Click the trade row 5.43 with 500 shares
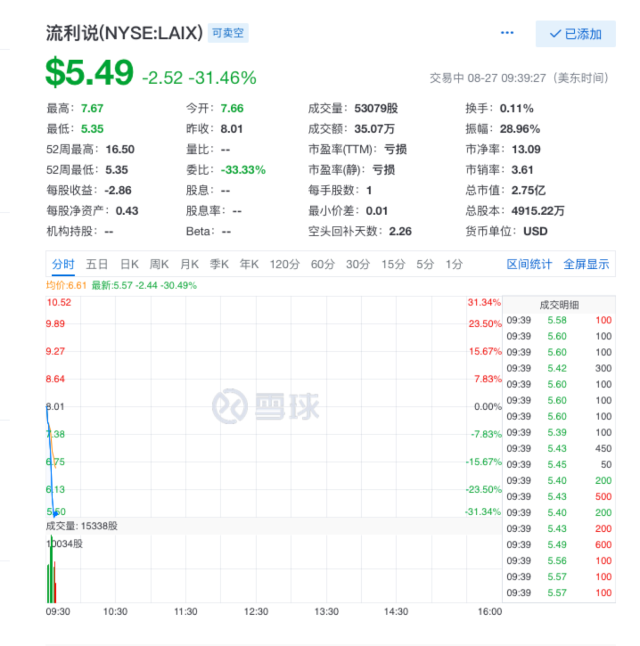This screenshot has width=640, height=646. (x=559, y=497)
